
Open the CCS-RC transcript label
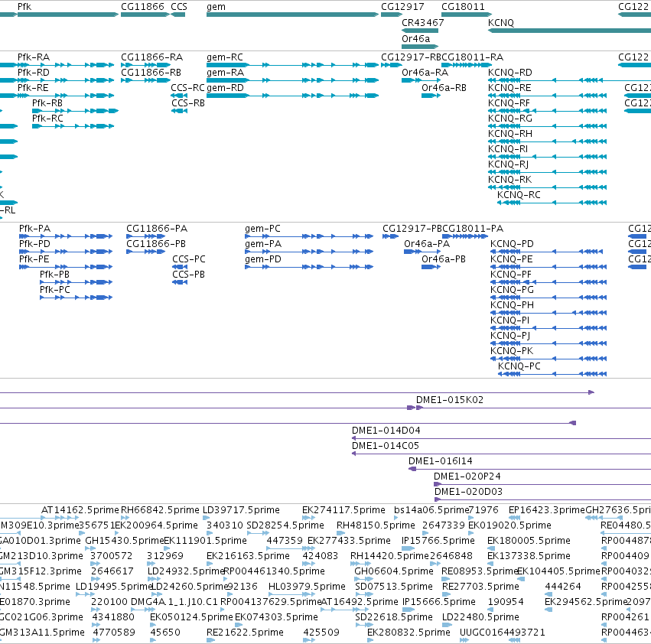[187, 88]
